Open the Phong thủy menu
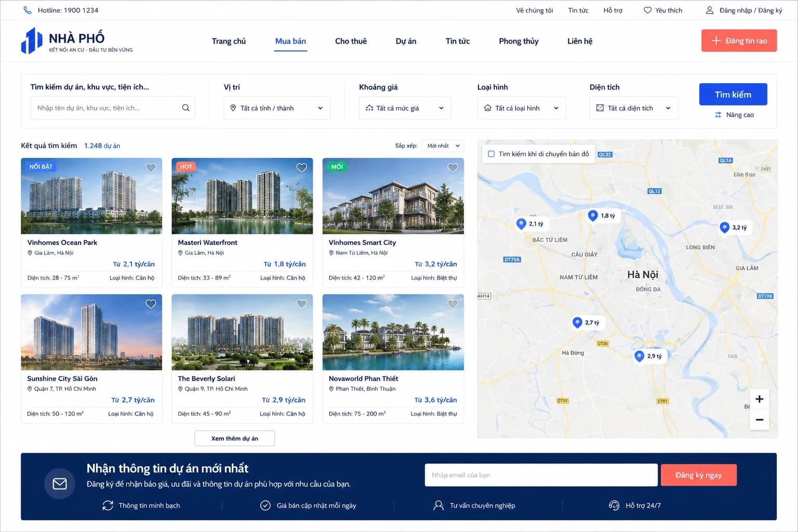The width and height of the screenshot is (798, 532). 518,41
